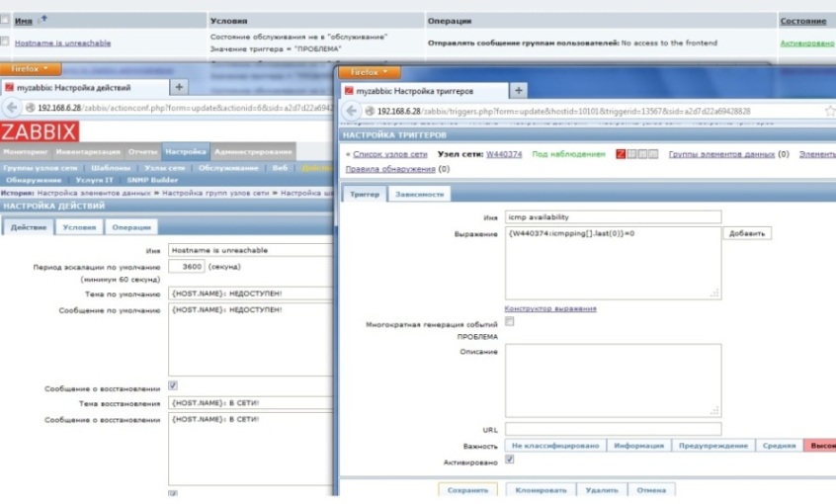Toggle Многократная генерация событий ПРОБЛЕМА checkbox
The width and height of the screenshot is (836, 504).
(510, 321)
